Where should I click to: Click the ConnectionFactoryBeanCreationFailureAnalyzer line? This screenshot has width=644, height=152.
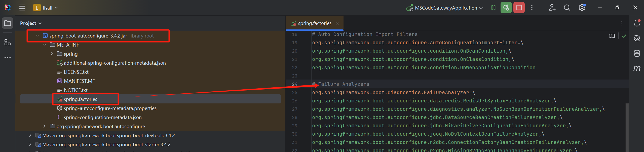click(449, 142)
